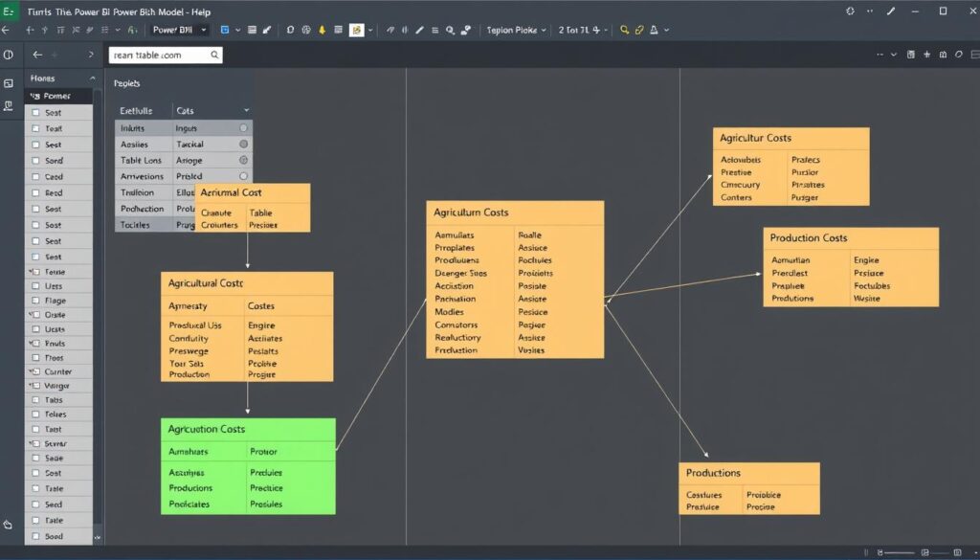
Task: Click the pencil edit icon near the window controls
Action: 891,11
